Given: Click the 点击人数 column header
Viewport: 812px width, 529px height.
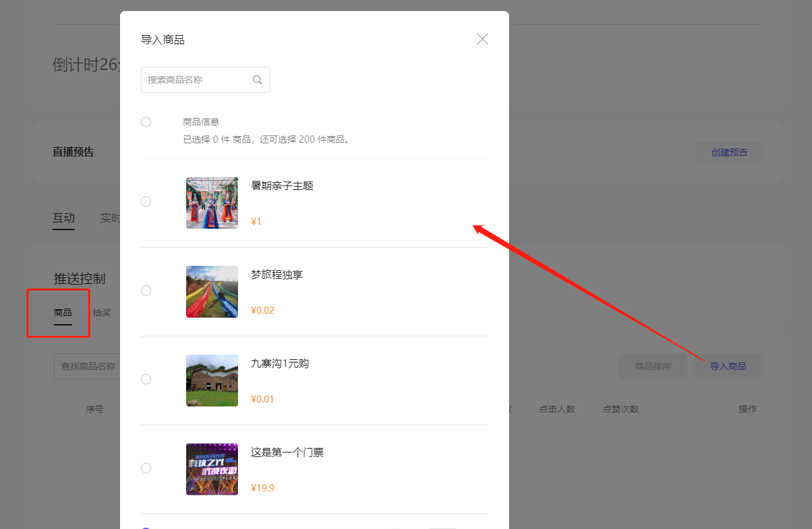Looking at the screenshot, I should coord(557,409).
